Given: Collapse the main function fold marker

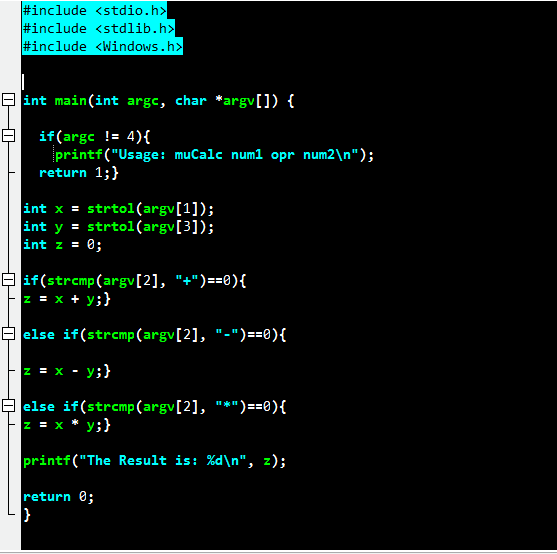Looking at the screenshot, I should 9,100.
